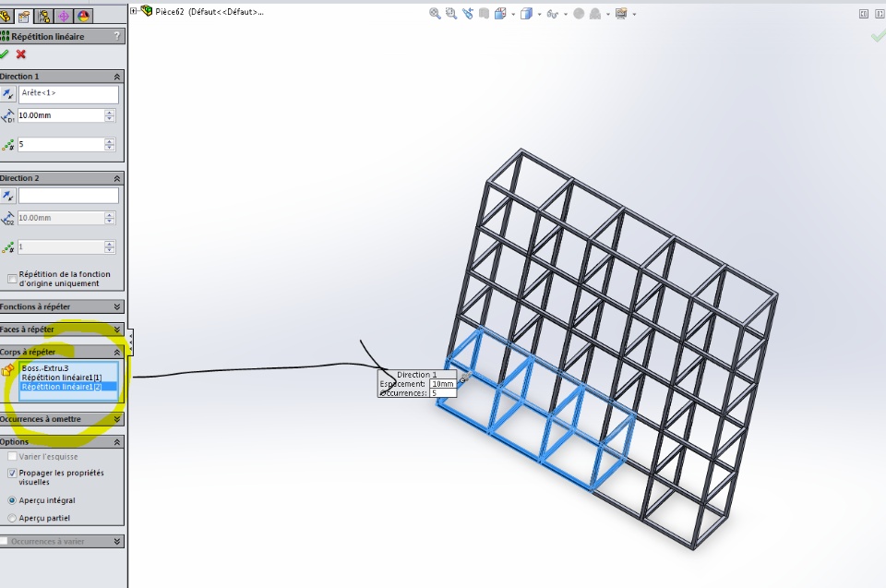Select Répétition linéaire1[1] in bodies list

(62, 378)
